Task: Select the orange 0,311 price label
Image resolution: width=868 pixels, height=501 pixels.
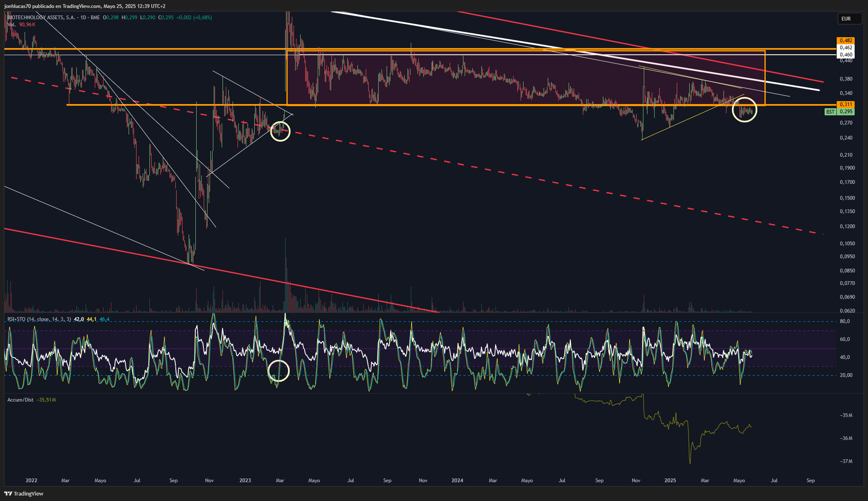Action: pos(846,104)
